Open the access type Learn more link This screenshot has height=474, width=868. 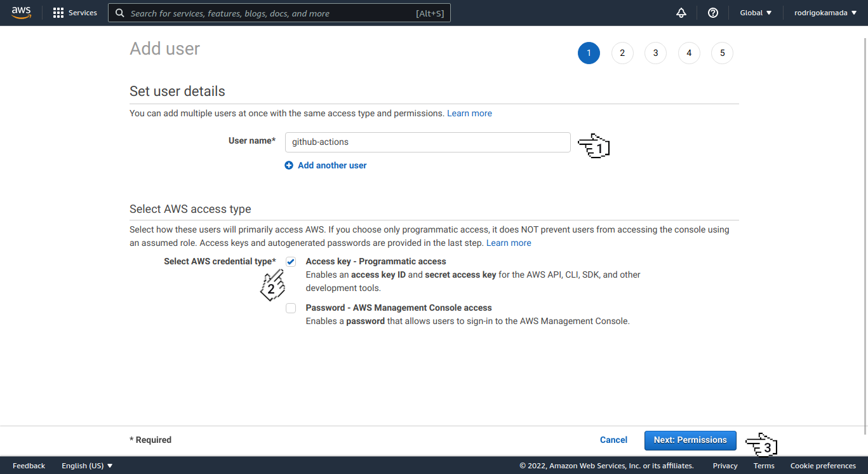[x=508, y=242]
